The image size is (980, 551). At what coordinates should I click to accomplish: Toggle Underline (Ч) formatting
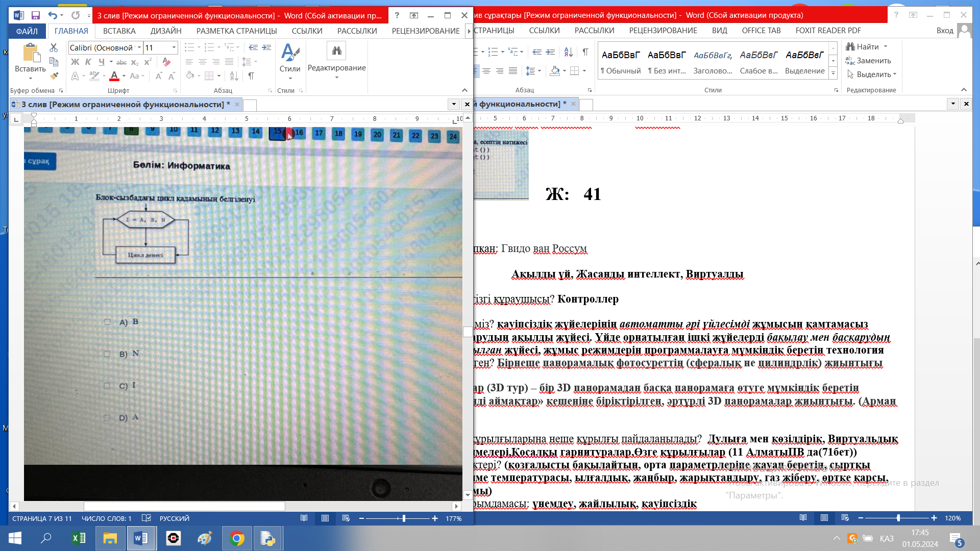pos(102,62)
